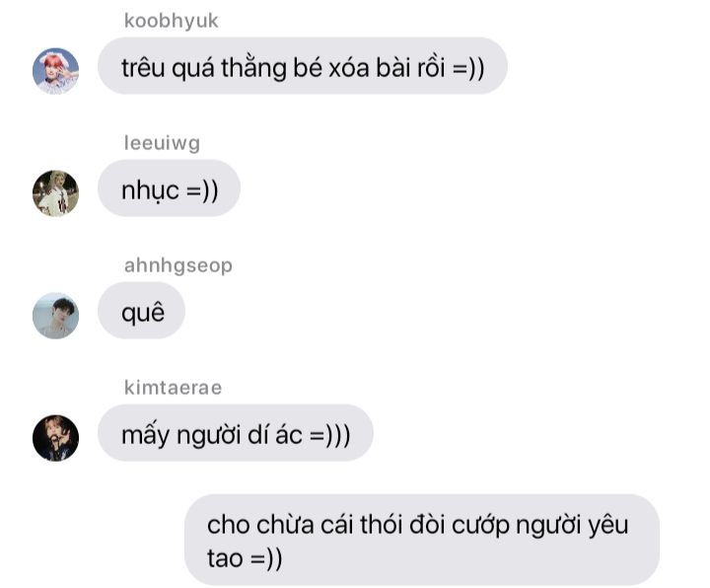Tap leeuiwg's profile avatar
Image resolution: width=710 pixels, height=588 pixels.
[x=55, y=193]
